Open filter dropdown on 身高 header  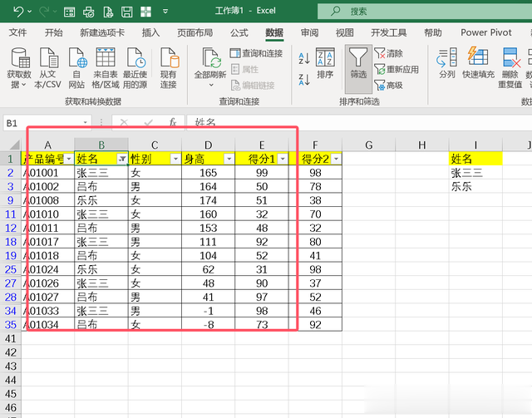229,159
